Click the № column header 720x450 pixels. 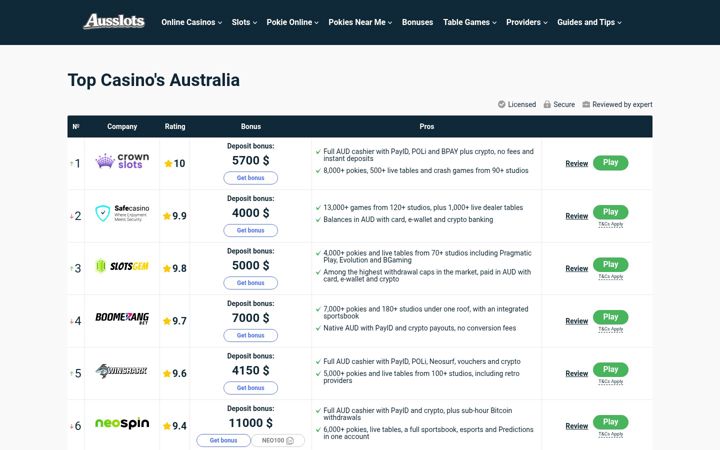pos(76,126)
